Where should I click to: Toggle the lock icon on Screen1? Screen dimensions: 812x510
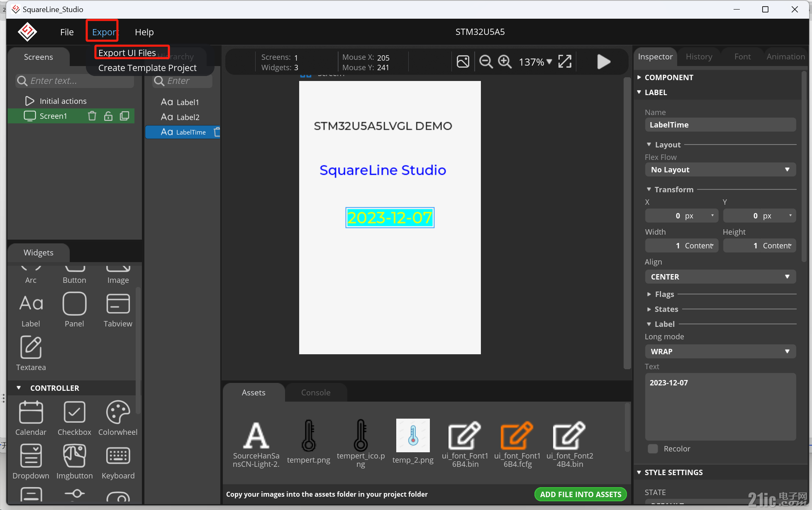pyautogui.click(x=108, y=116)
